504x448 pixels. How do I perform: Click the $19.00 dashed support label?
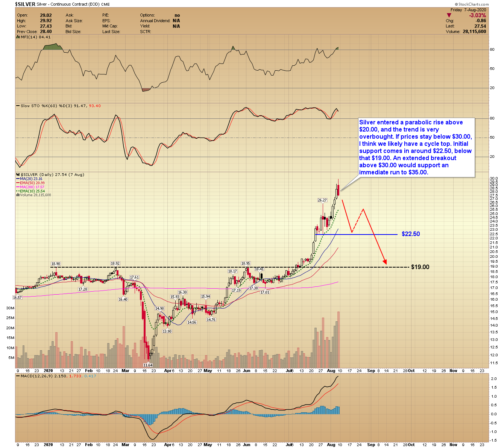click(x=420, y=267)
